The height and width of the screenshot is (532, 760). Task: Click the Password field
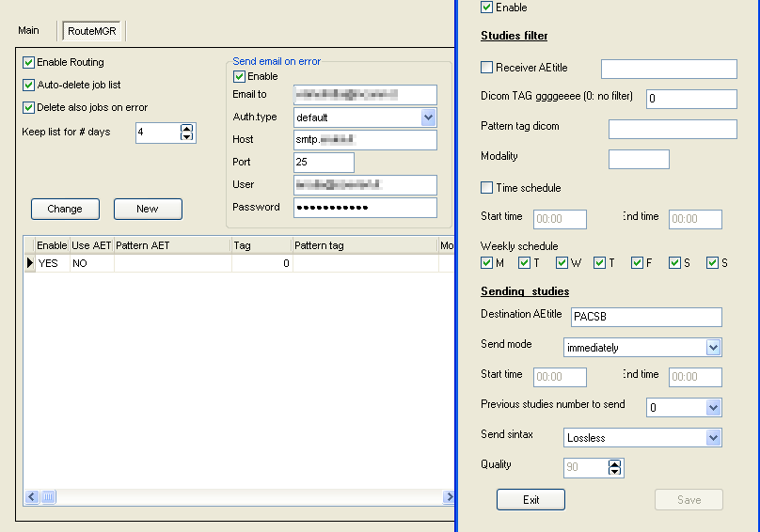pos(365,208)
